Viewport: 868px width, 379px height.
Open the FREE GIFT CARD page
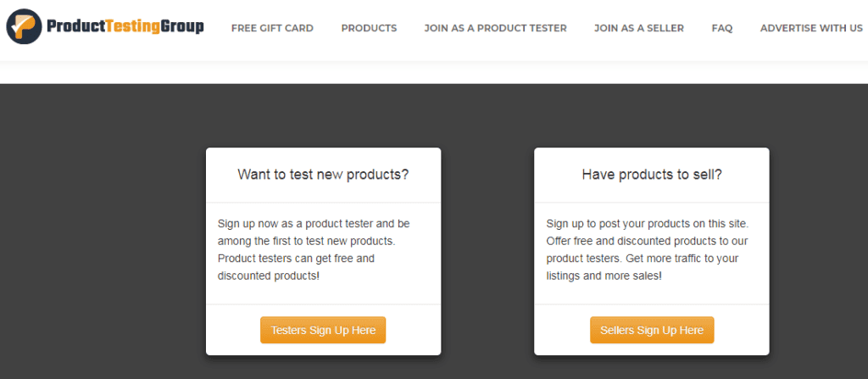[x=272, y=28]
